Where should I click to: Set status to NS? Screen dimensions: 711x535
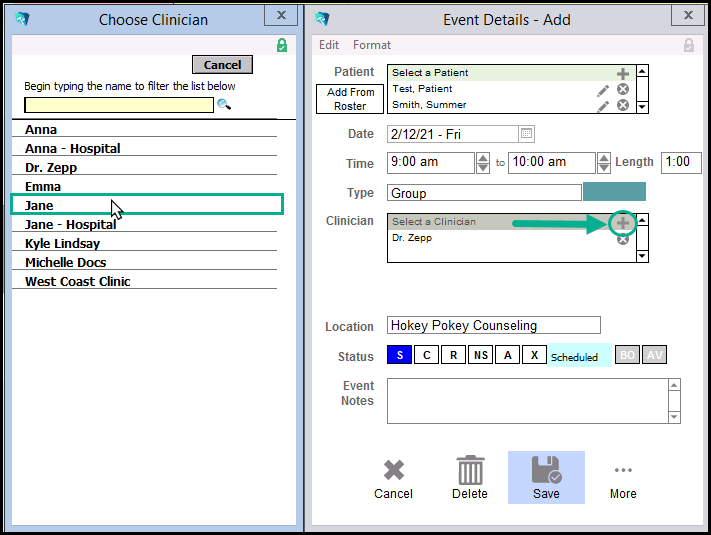(480, 356)
